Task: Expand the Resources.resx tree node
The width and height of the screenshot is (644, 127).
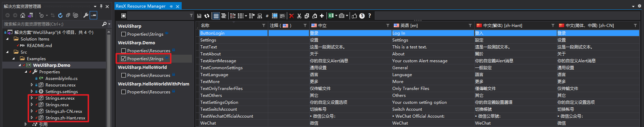Action: [32, 85]
